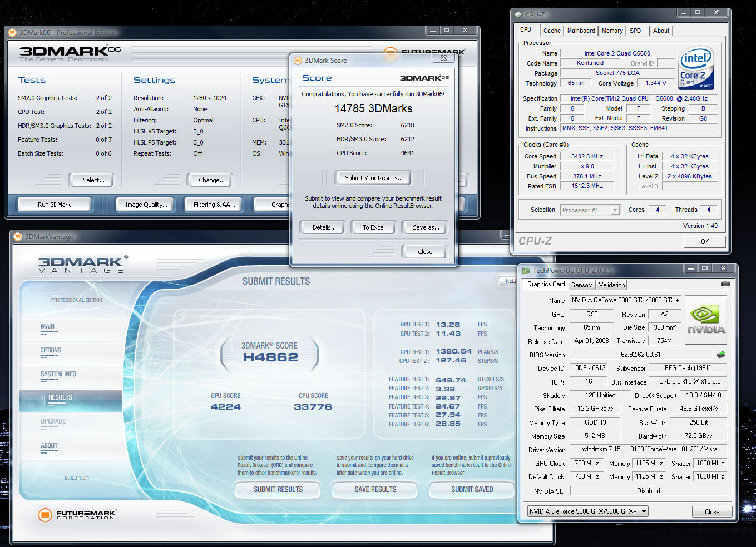Select System Info in Vantage sidebar
Screen dimensions: 756x547
(x=58, y=374)
